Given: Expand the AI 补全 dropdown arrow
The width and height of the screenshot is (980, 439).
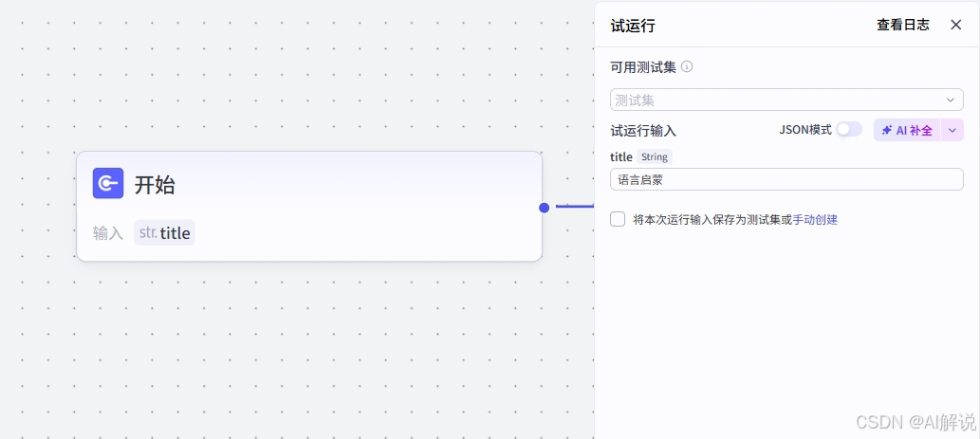Looking at the screenshot, I should pyautogui.click(x=952, y=131).
